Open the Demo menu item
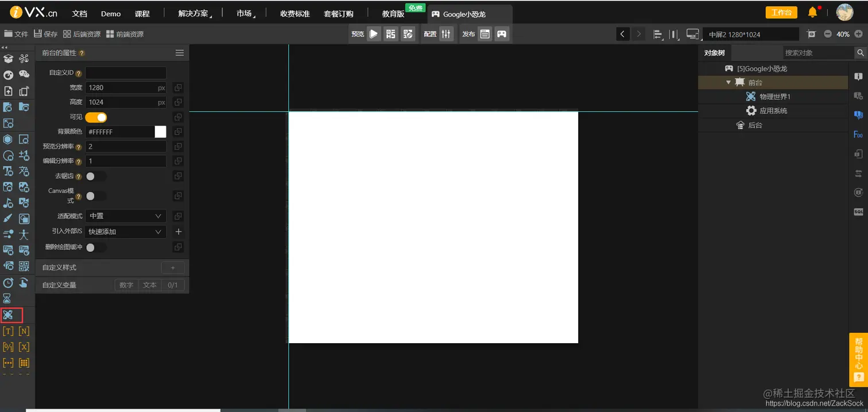This screenshot has width=868, height=412. [111, 14]
